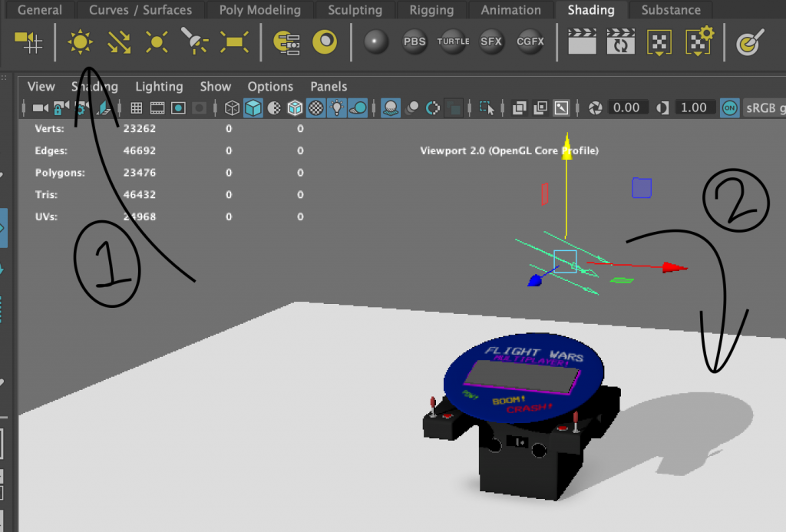Create an ambient light from the shelf

pyautogui.click(x=80, y=41)
